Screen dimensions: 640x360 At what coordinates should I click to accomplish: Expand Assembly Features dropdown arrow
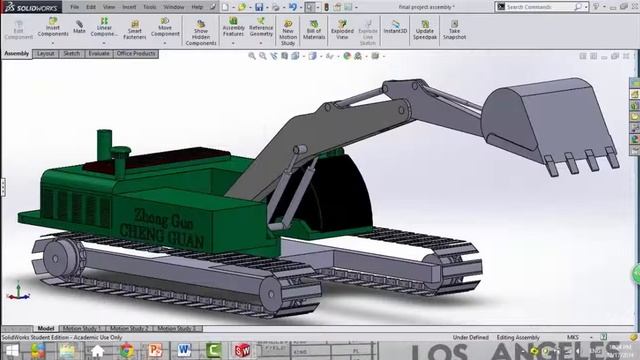tap(233, 43)
